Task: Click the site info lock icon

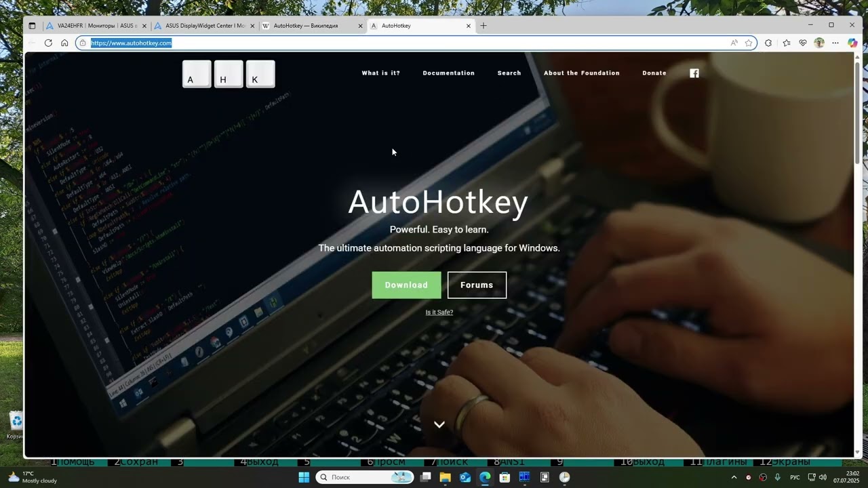Action: pos(83,43)
